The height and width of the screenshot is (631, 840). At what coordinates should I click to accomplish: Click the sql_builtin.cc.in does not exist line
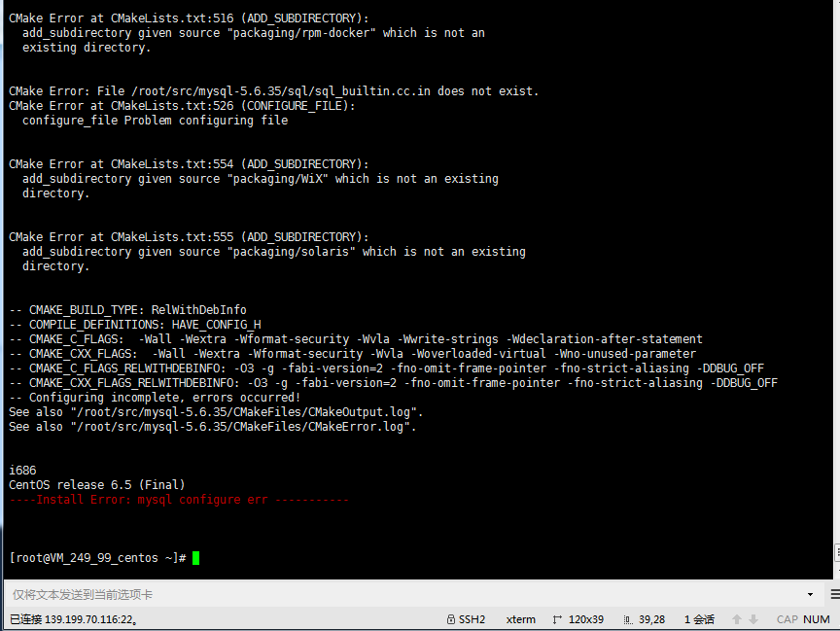point(274,91)
